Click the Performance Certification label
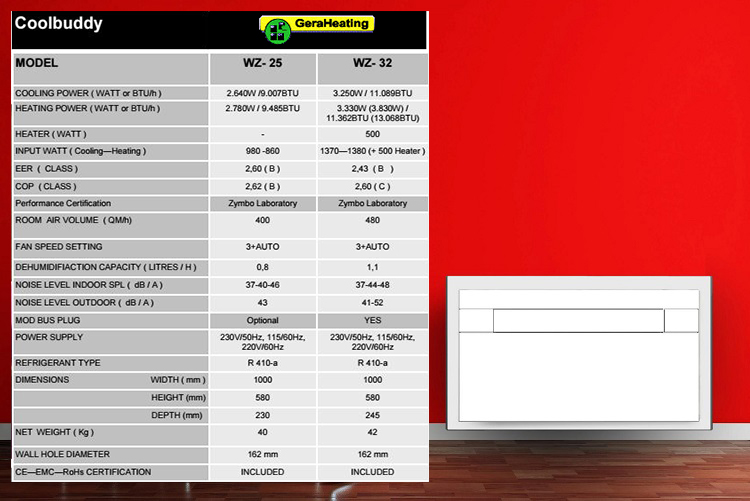Viewport: 750px width, 501px height. tap(63, 203)
